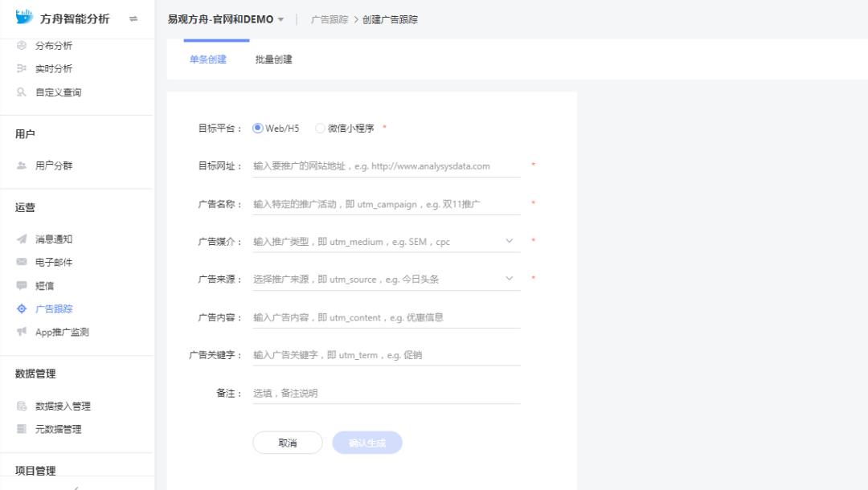Go to 广告跟踪 breadcrumb link
868x490 pixels.
coord(330,19)
